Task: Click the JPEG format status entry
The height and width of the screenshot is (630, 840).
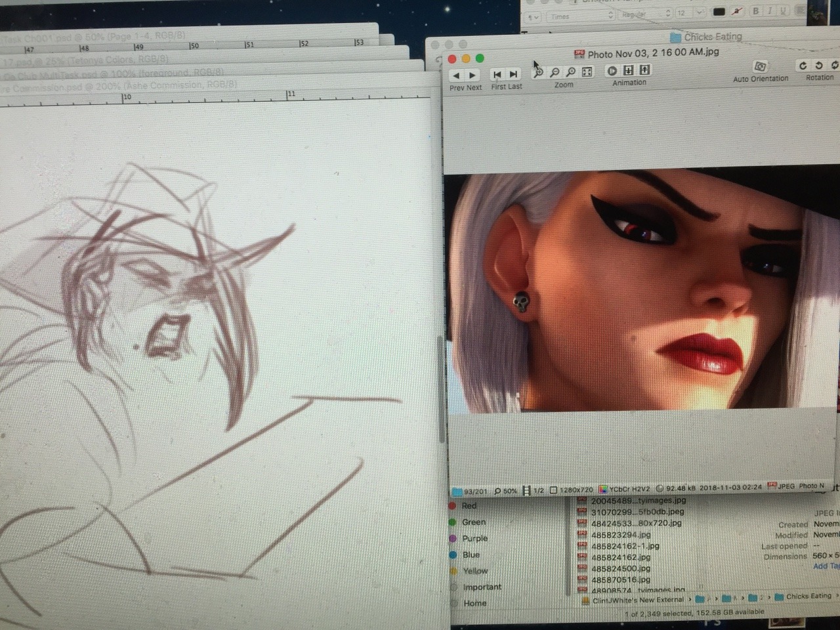Action: [x=780, y=486]
